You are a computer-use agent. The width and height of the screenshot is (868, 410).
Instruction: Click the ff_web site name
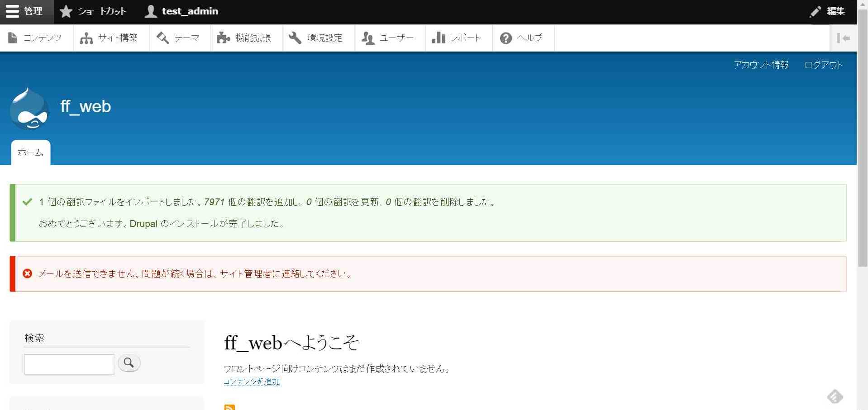(x=86, y=107)
